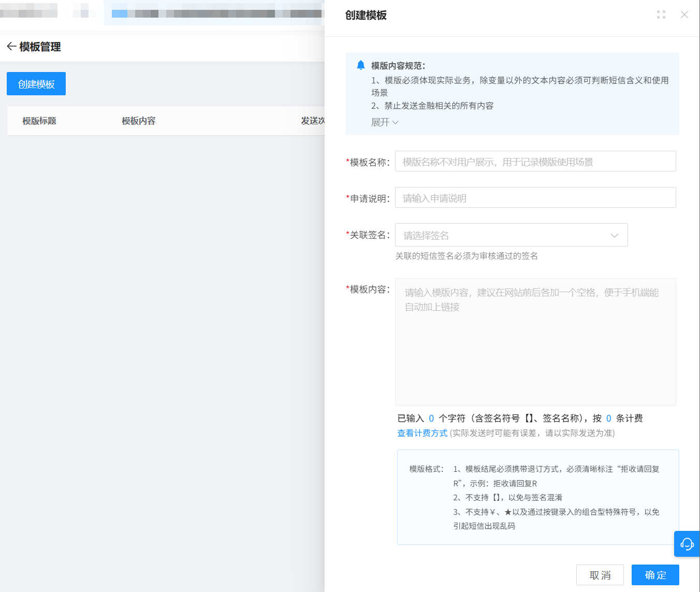Viewport: 700px width, 592px height.
Task: Click the chevron arrow in 关联签名 select
Action: pos(615,236)
